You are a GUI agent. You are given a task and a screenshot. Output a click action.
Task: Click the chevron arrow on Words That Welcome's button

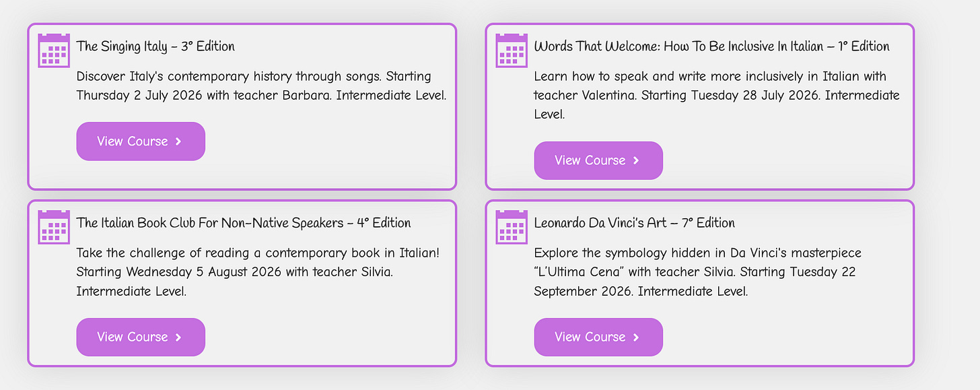(x=636, y=161)
